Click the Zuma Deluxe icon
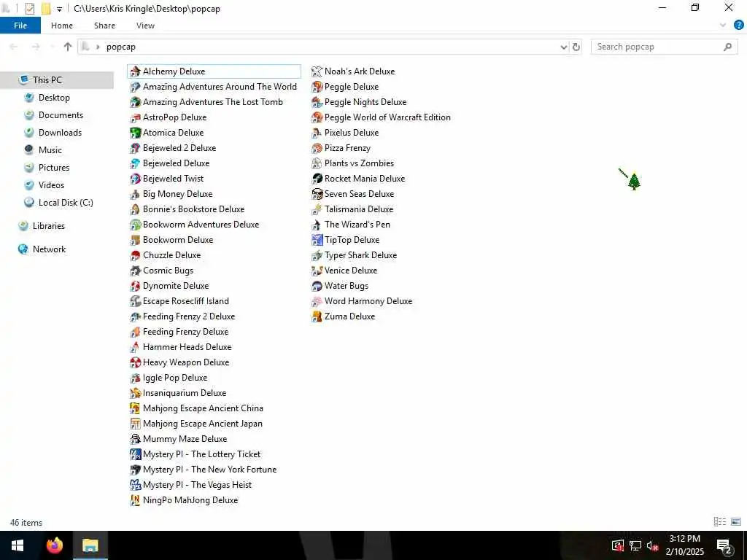The width and height of the screenshot is (747, 560). coord(317,316)
